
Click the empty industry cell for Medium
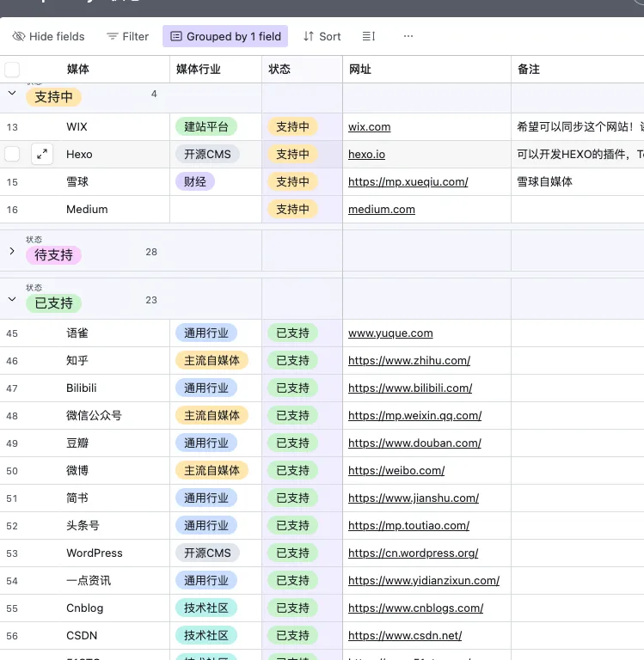pyautogui.click(x=216, y=209)
